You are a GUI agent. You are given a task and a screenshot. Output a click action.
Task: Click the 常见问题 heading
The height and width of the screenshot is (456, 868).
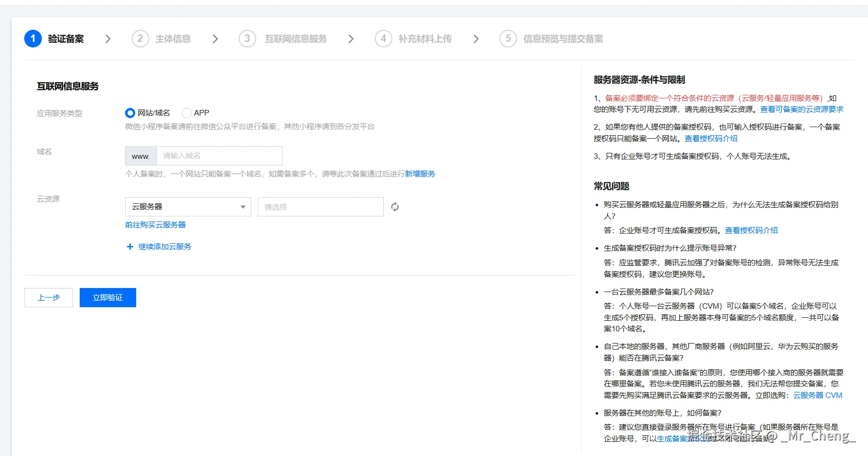click(612, 186)
